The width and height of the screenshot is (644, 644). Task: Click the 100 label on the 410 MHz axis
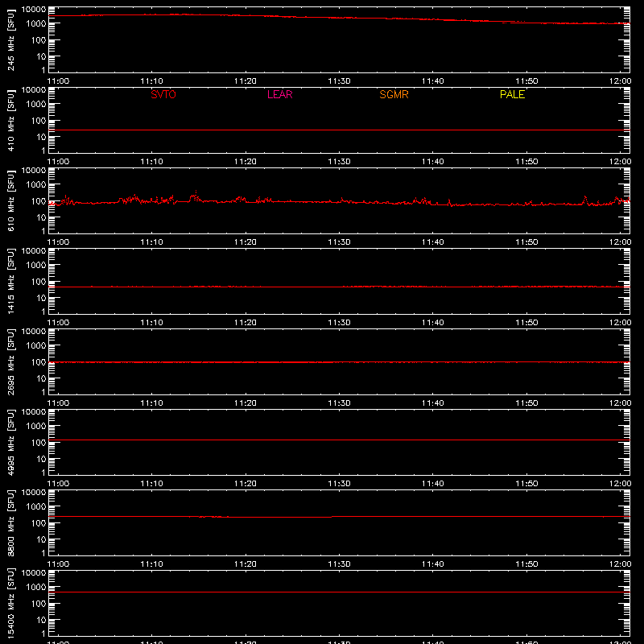coord(39,120)
